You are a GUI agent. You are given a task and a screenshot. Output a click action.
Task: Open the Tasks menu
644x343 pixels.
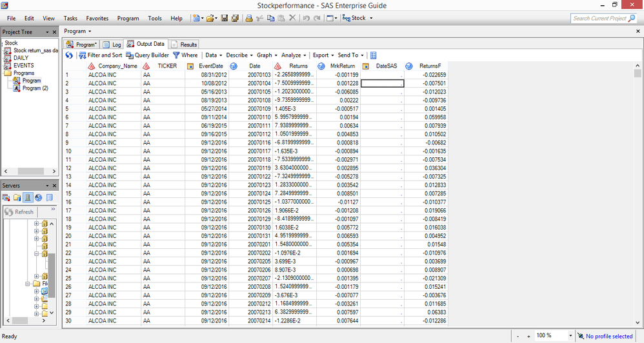pyautogui.click(x=70, y=18)
